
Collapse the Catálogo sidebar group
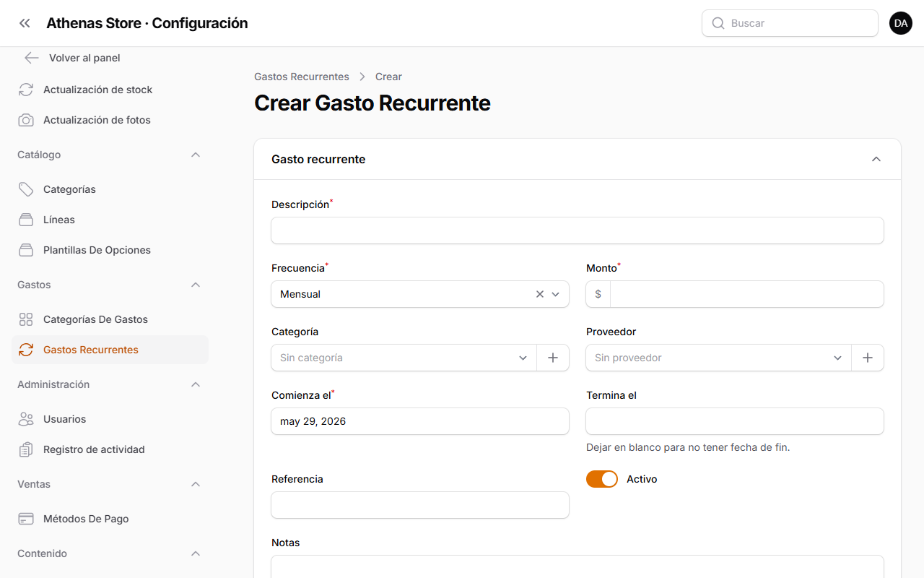[x=196, y=155]
